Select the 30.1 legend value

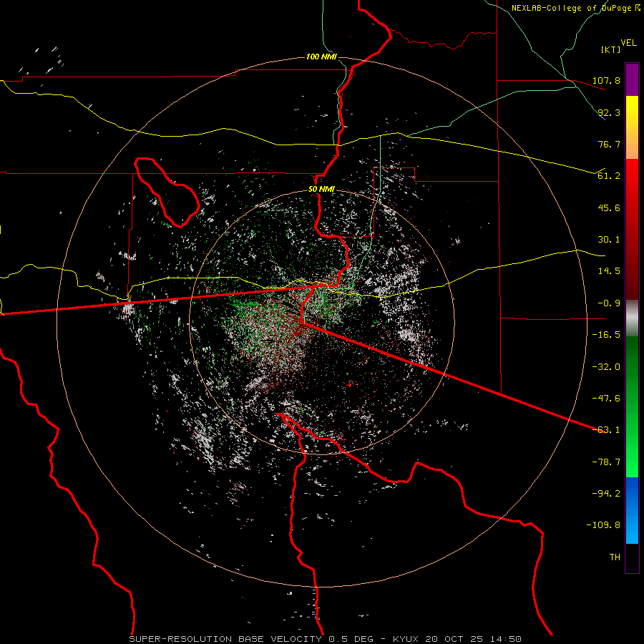[609, 239]
